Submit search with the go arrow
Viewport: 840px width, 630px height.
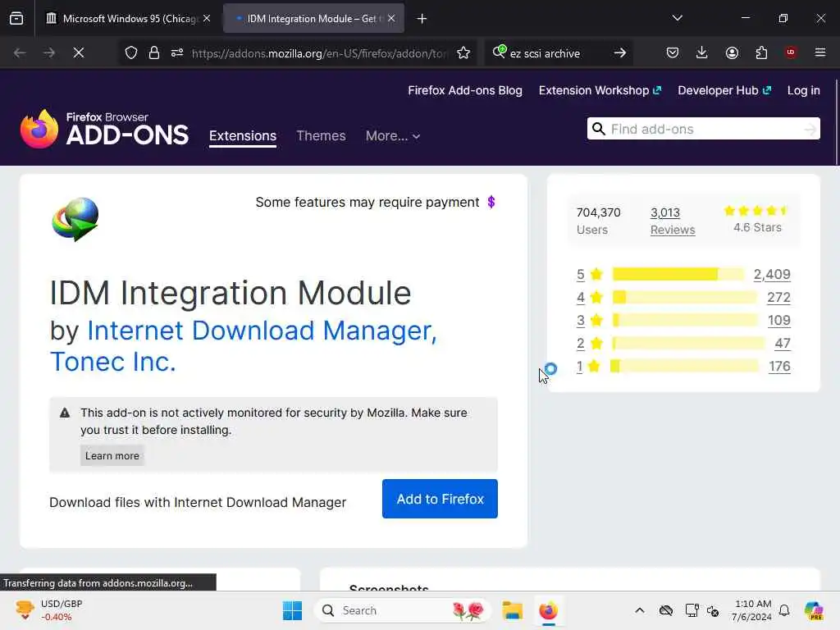pyautogui.click(x=620, y=52)
